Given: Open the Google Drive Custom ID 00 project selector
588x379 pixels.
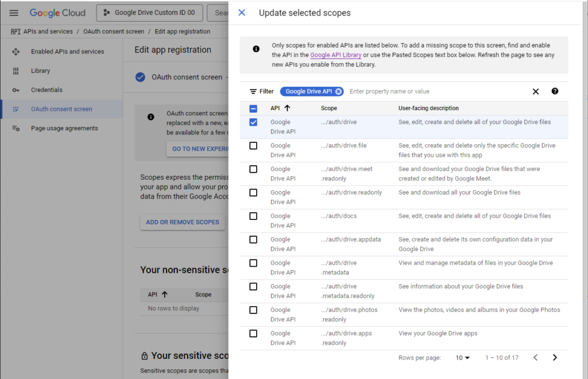Looking at the screenshot, I should pyautogui.click(x=150, y=13).
